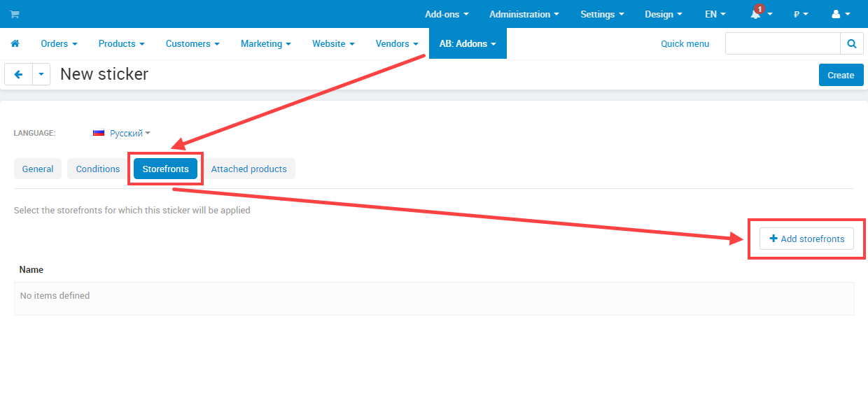Click the shopping cart icon
Viewport: 868px width, 396px height.
[14, 14]
